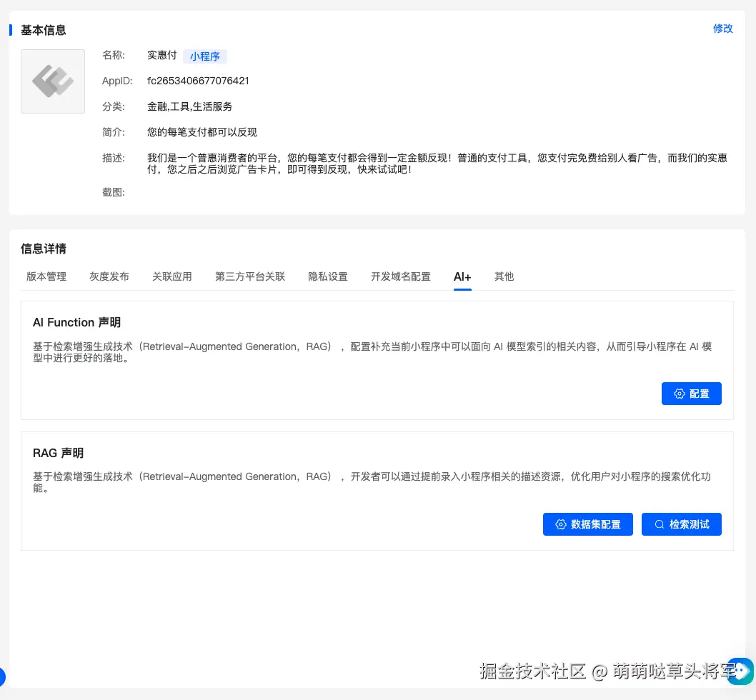Switch to the 关联应用 tab
Screen dimensions: 756x700
point(171,276)
